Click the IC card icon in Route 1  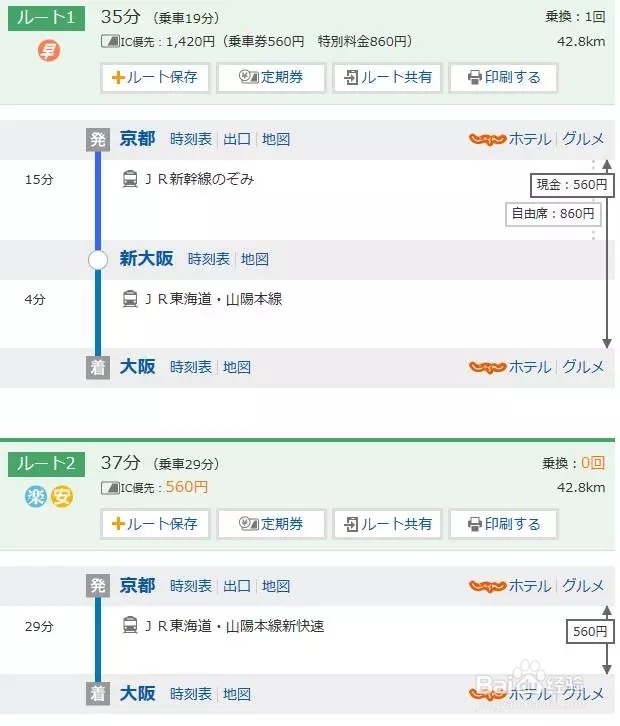click(x=110, y=42)
